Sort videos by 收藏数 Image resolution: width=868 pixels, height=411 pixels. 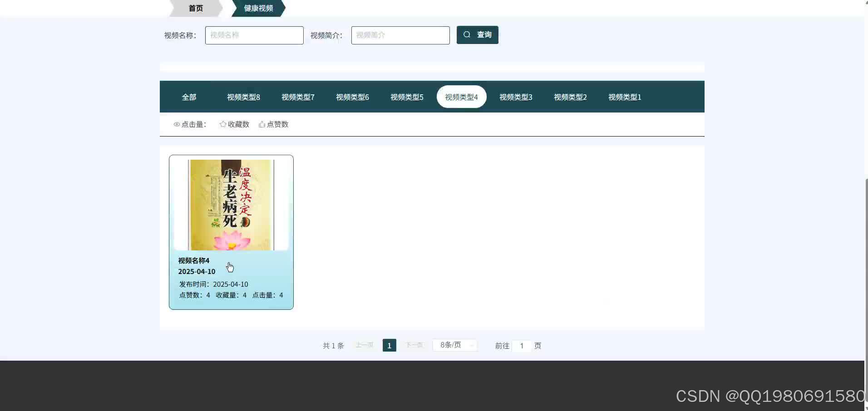pyautogui.click(x=238, y=124)
